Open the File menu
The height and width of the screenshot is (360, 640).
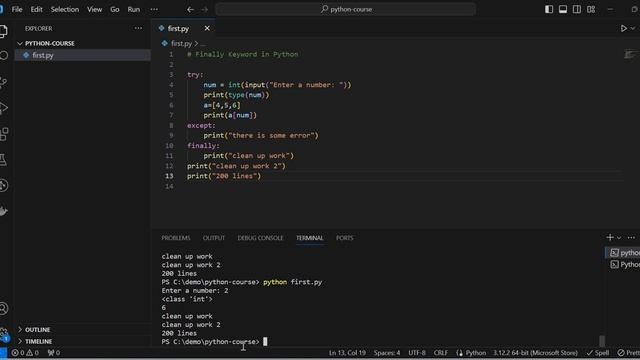[17, 9]
